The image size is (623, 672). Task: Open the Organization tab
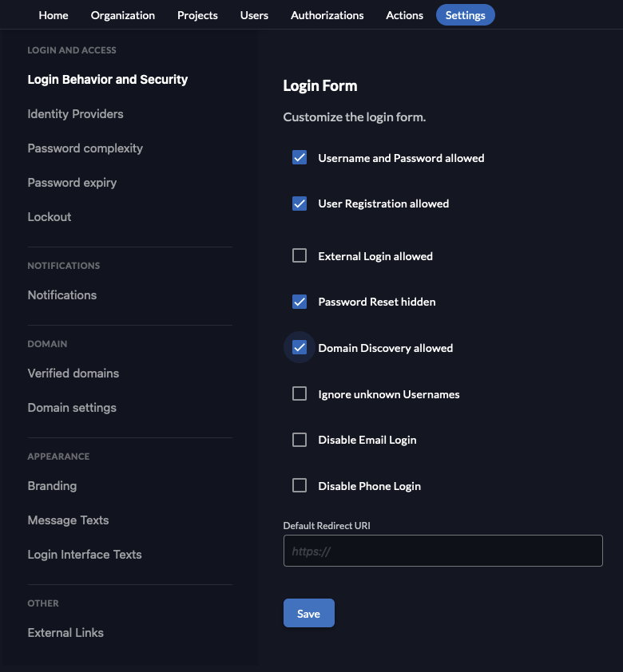(x=122, y=14)
